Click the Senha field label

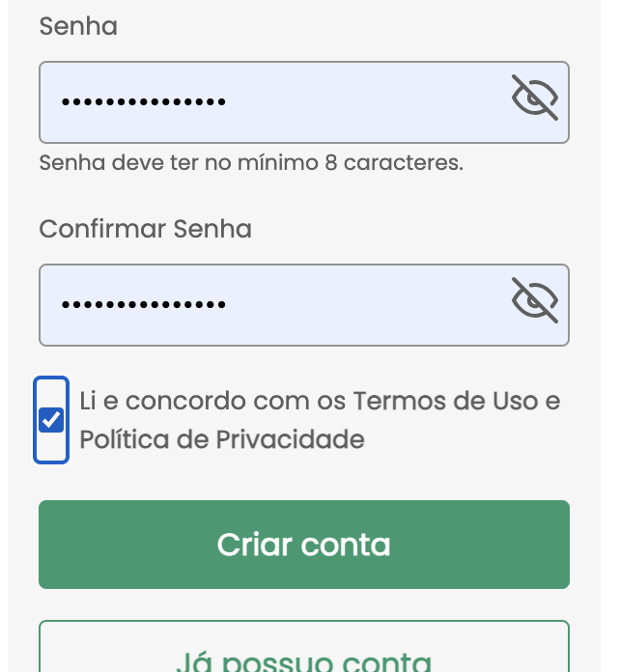[78, 27]
